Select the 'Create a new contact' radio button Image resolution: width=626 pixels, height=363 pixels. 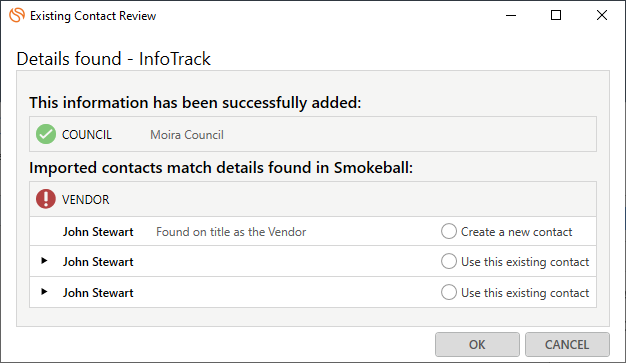coord(449,231)
